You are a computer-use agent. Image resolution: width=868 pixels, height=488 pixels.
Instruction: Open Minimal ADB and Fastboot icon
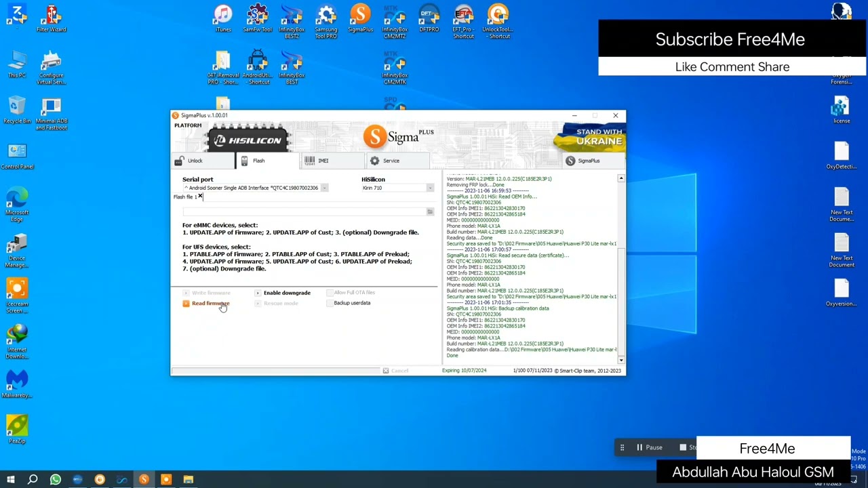(52, 113)
